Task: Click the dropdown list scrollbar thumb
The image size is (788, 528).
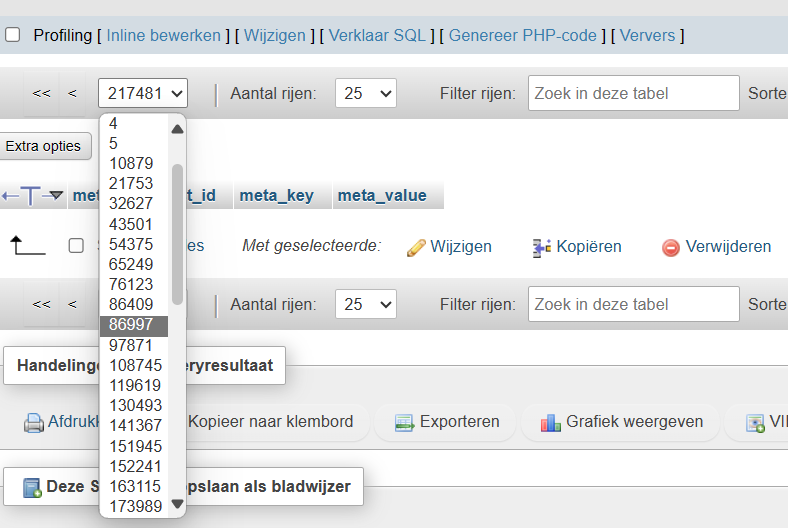Action: (177, 235)
